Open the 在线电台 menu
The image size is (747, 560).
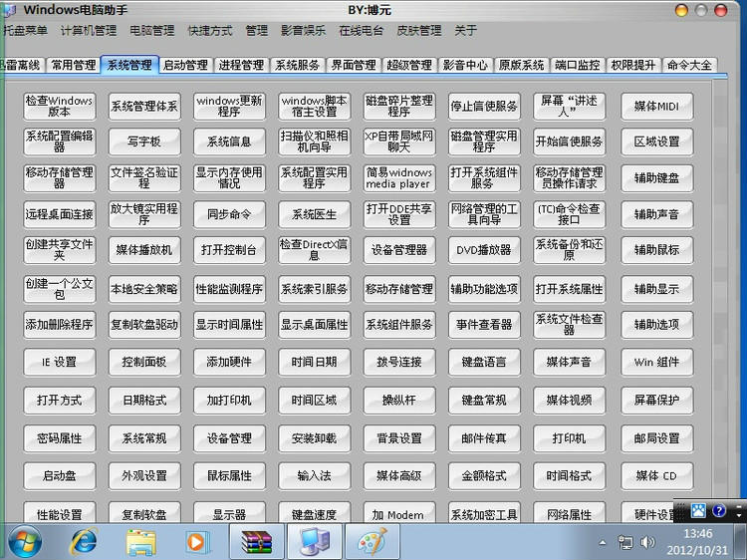point(362,31)
